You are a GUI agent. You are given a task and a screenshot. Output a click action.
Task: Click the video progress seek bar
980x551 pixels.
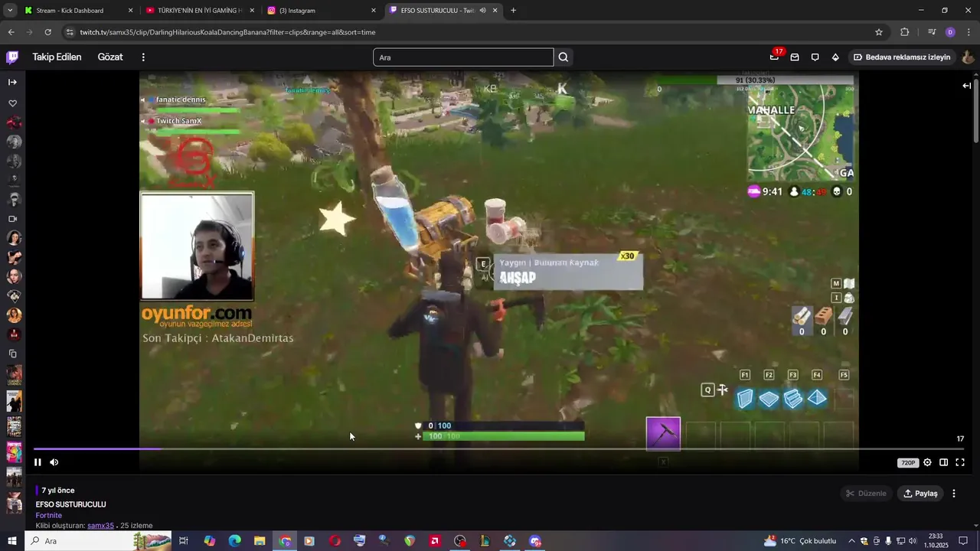coord(498,449)
